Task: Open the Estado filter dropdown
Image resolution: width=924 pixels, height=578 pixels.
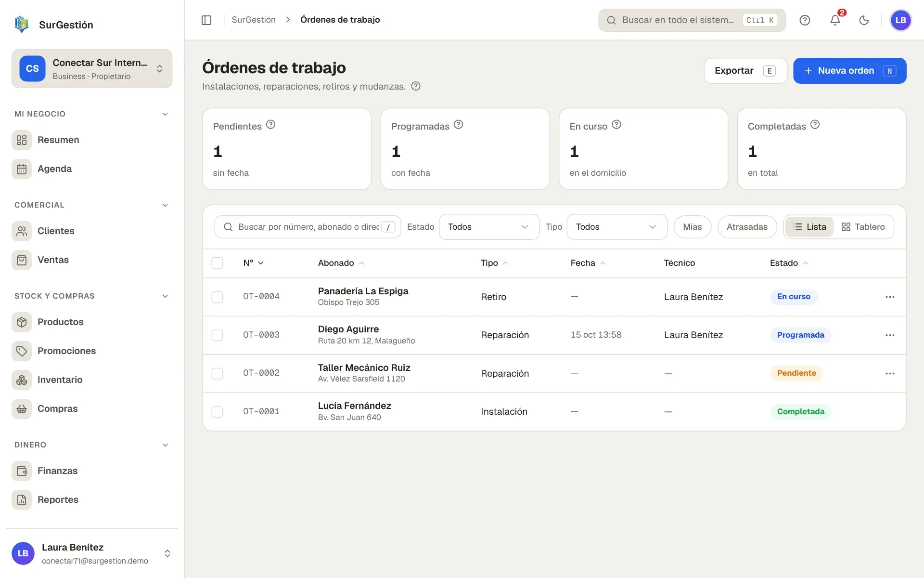Action: coord(489,227)
